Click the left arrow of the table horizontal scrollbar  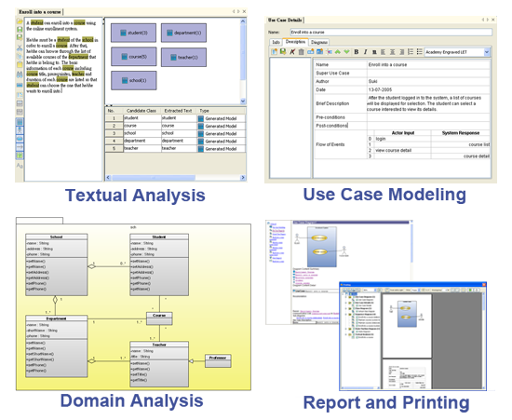pos(108,178)
